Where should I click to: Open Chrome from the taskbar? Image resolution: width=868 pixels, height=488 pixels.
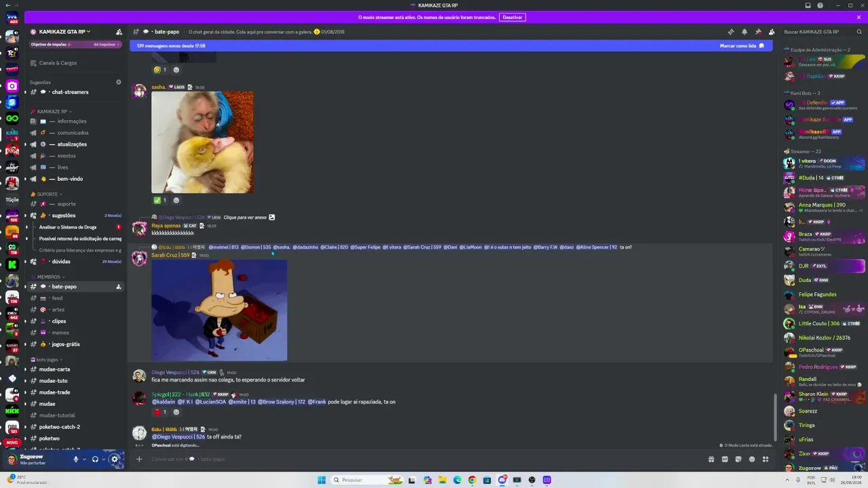(x=472, y=480)
